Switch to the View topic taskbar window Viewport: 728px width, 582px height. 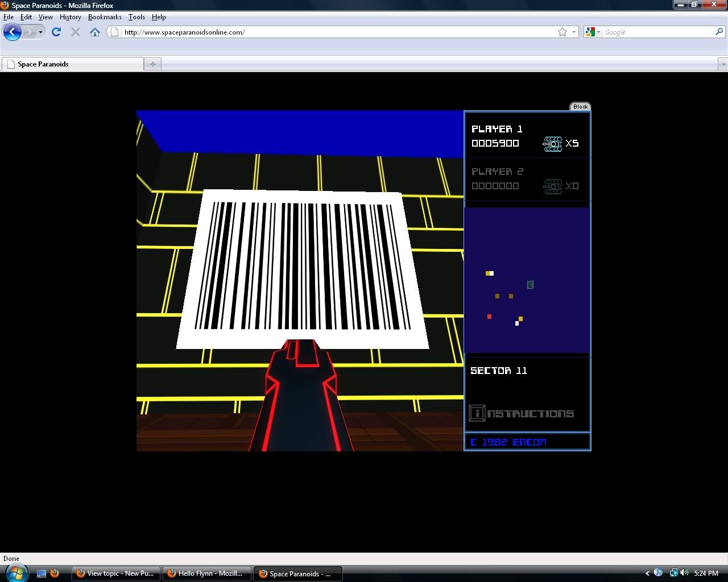point(116,573)
